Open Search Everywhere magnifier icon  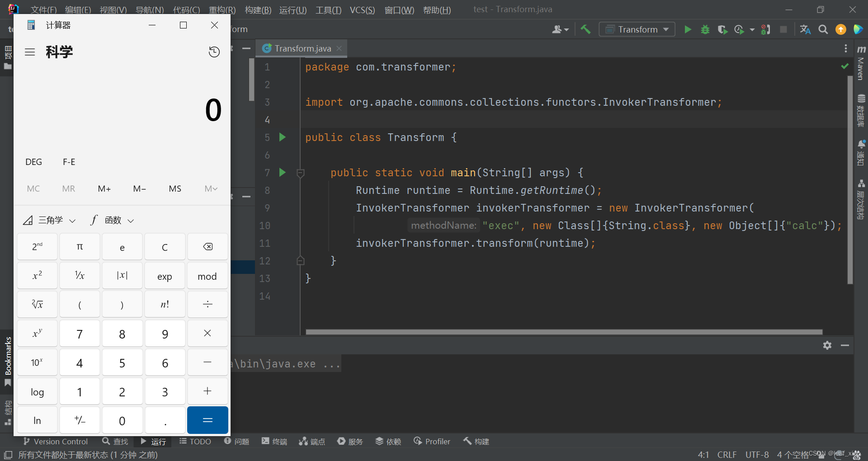pos(823,29)
